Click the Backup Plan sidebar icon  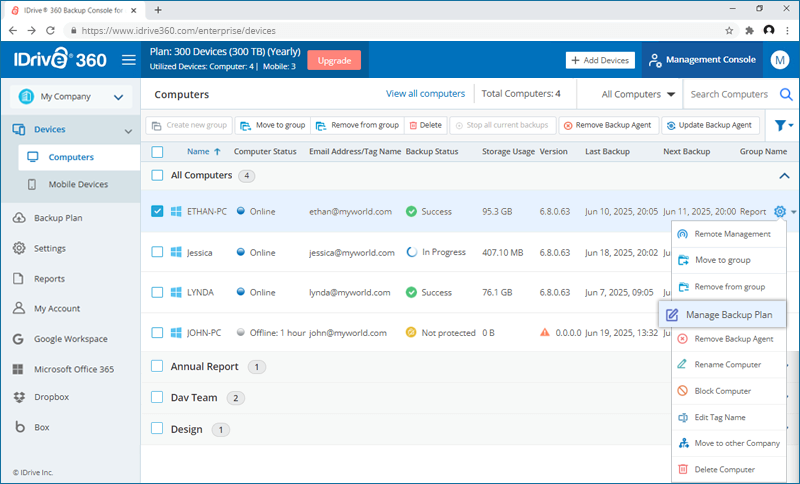click(x=20, y=218)
